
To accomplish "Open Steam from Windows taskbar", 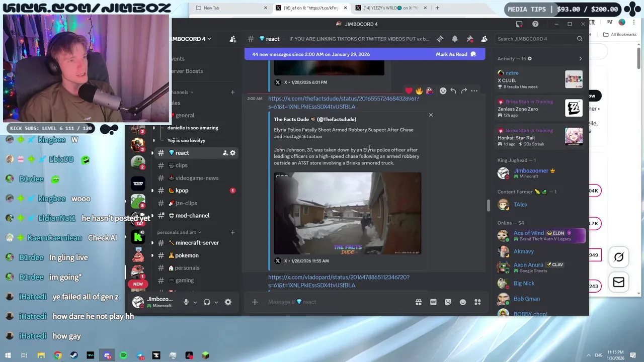I will click(74, 355).
